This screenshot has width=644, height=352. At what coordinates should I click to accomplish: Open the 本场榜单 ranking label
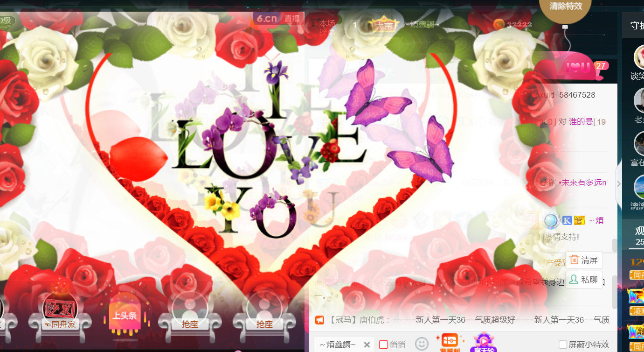[327, 28]
